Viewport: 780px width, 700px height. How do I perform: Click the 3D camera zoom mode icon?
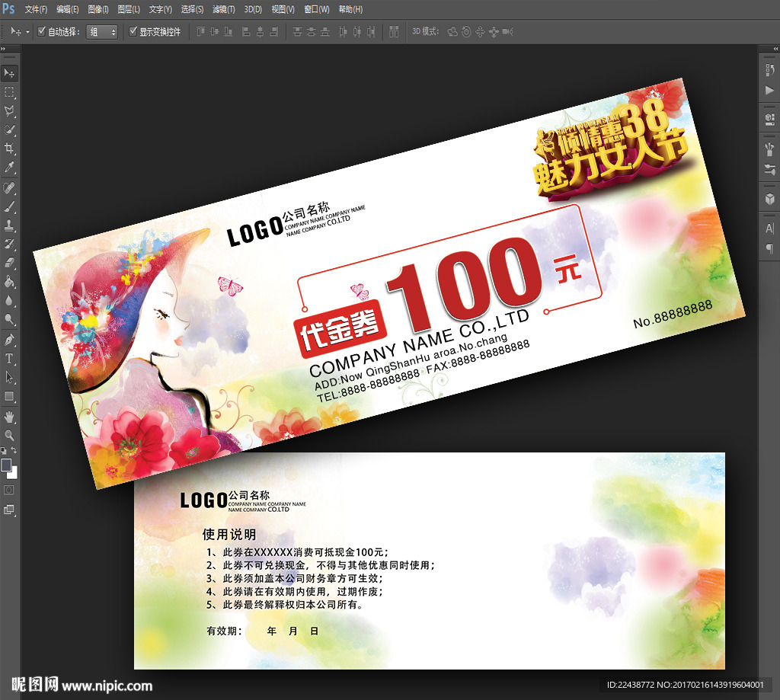click(507, 32)
